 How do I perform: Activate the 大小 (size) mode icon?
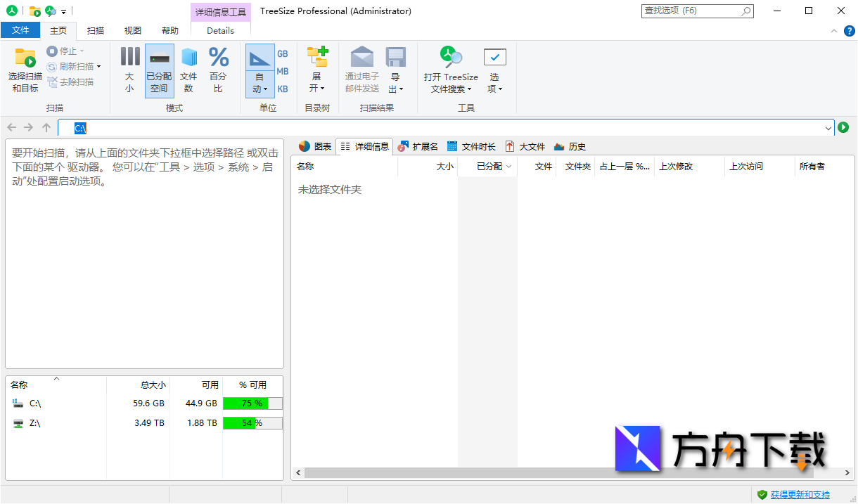[x=129, y=68]
